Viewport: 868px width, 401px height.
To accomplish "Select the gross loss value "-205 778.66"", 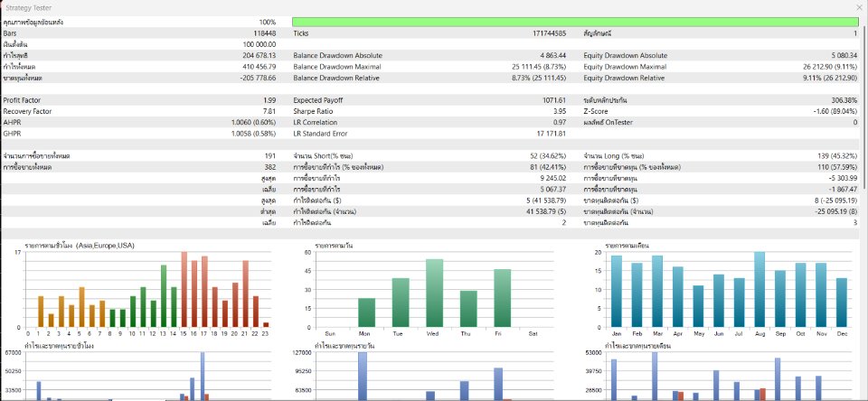I will click(x=258, y=78).
